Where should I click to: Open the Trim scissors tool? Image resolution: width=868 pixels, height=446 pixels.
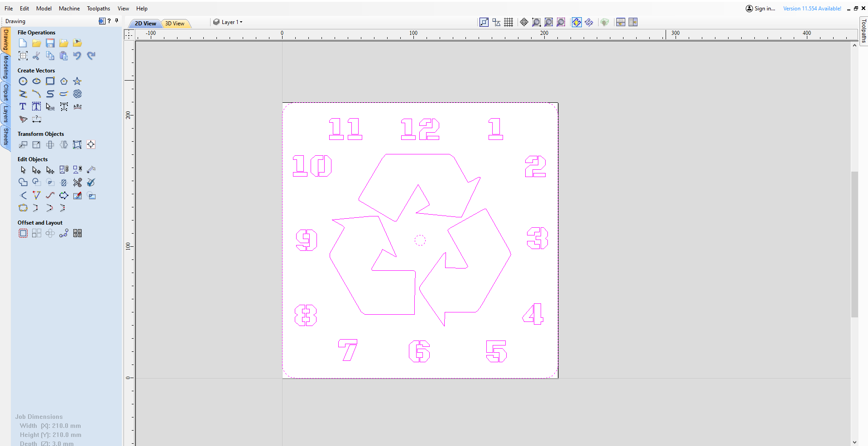pyautogui.click(x=77, y=182)
